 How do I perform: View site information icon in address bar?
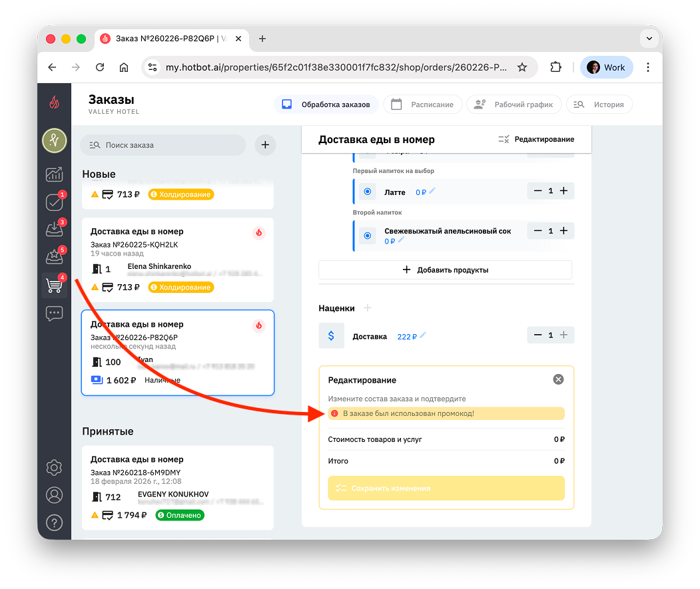click(x=153, y=67)
